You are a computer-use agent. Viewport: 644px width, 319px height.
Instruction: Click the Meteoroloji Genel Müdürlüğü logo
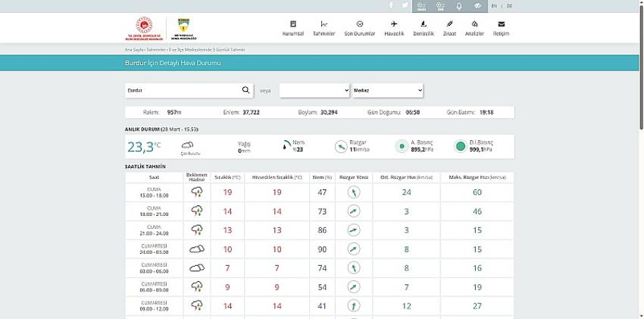tap(183, 29)
